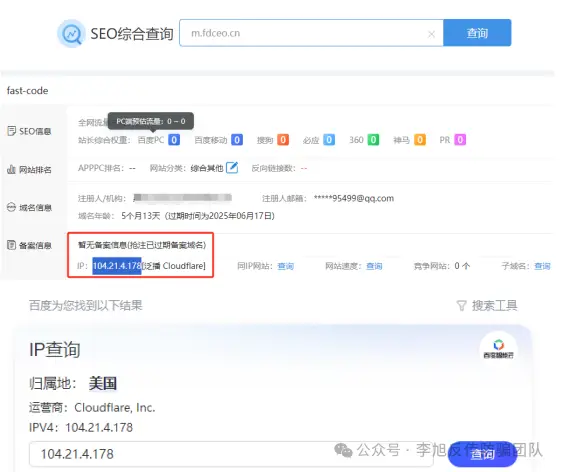Click the registrant email 95499@qq.com
The image size is (561, 472).
pos(354,199)
